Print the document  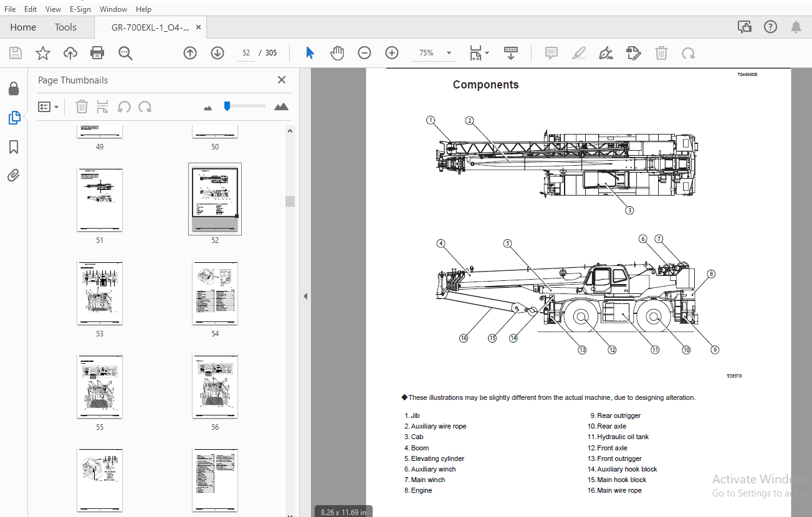coord(97,53)
